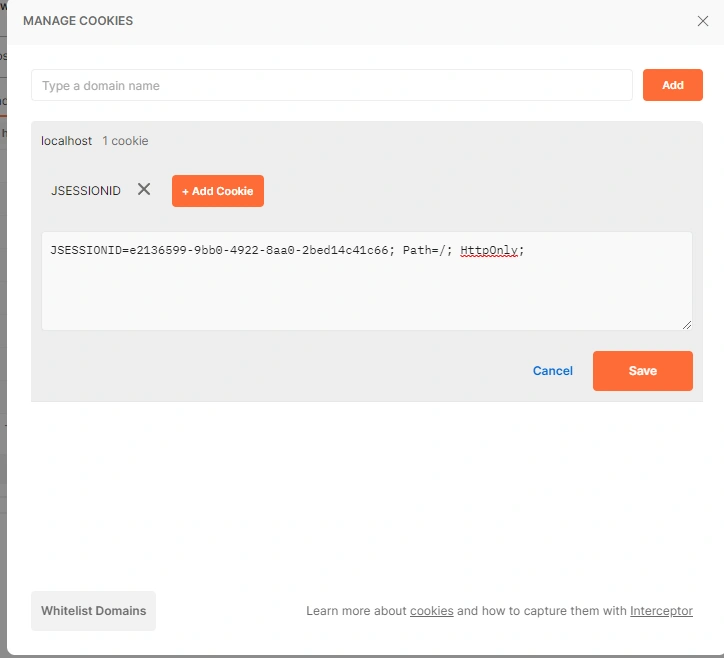Image resolution: width=724 pixels, height=658 pixels.
Task: Save the edited cookie
Action: [642, 371]
